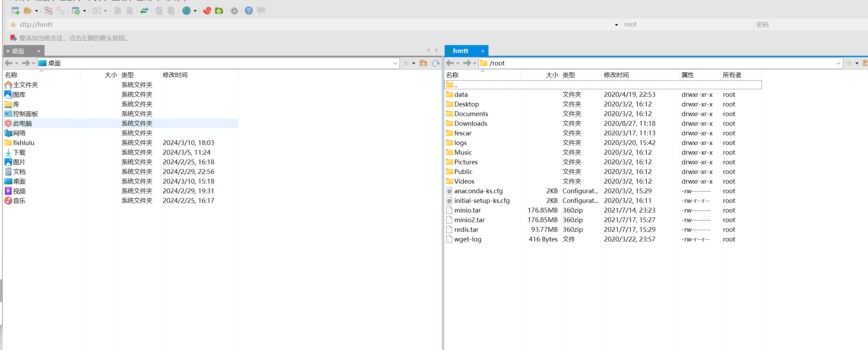Select 控制面板 in the local pane
The image size is (868, 350).
click(x=121, y=114)
